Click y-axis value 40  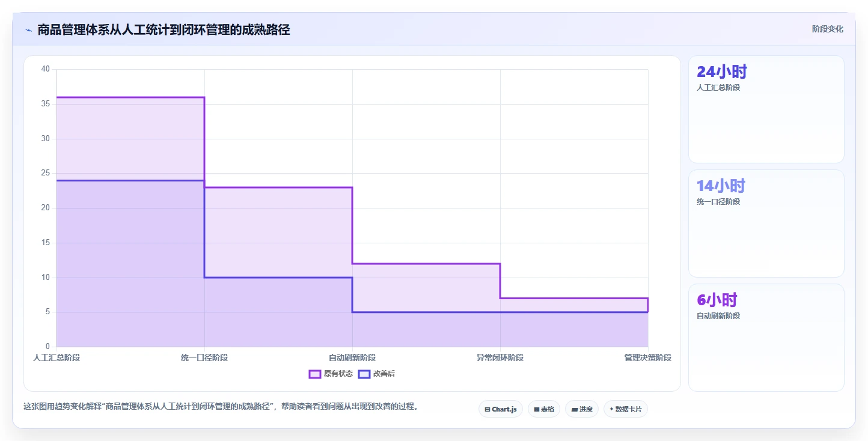(46, 69)
